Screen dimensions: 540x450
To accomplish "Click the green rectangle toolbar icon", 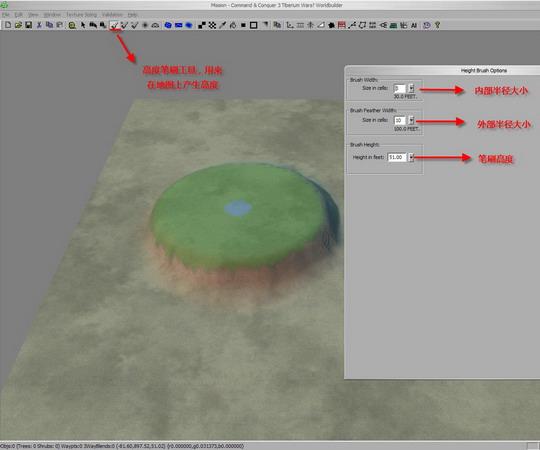I will [393, 25].
